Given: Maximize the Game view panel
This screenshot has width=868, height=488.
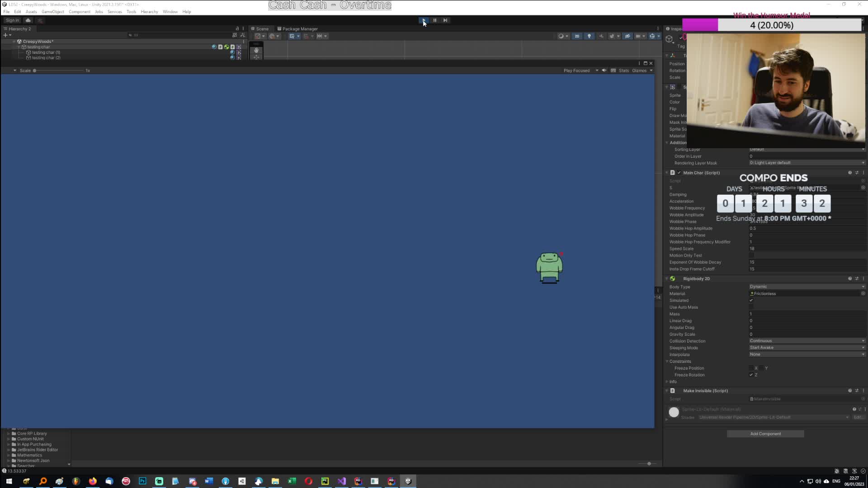Looking at the screenshot, I should coord(645,63).
